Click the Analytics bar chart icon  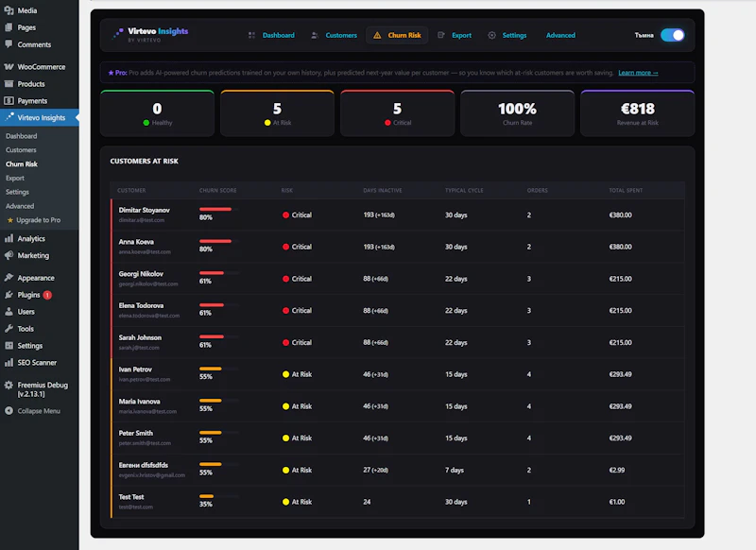(9, 238)
